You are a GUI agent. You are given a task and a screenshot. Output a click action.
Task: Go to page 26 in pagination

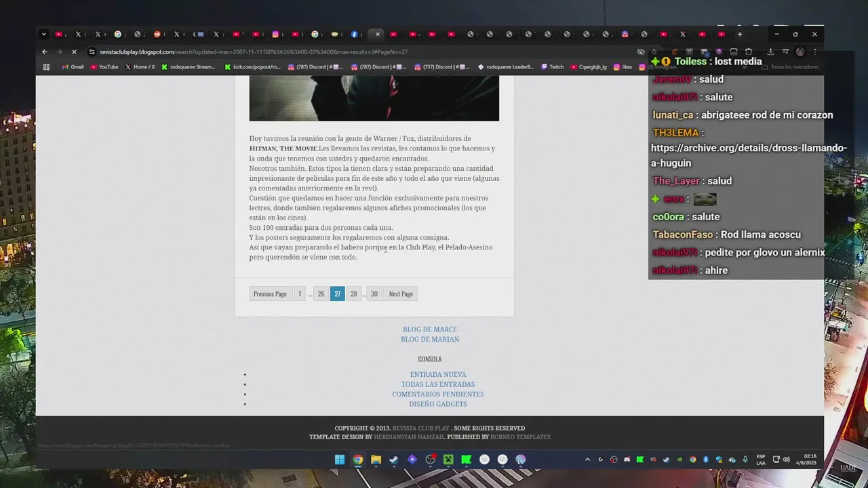(x=321, y=293)
